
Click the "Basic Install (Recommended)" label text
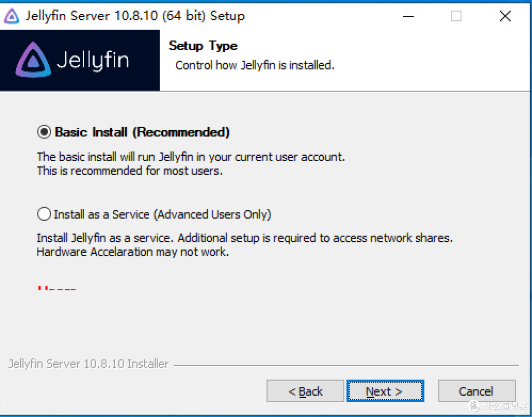point(142,132)
